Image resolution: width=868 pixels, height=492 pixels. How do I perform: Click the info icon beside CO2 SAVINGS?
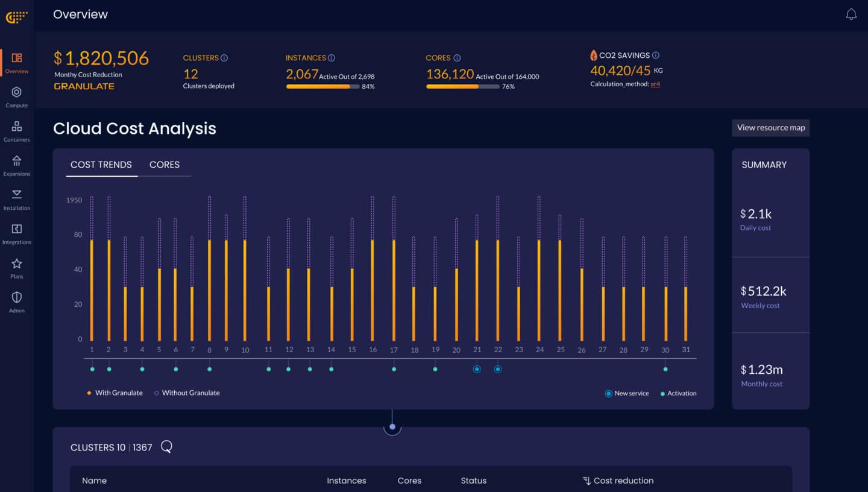(656, 55)
